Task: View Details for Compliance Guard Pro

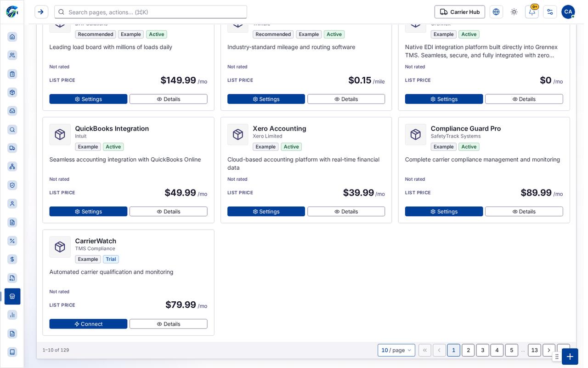Action: [524, 212]
